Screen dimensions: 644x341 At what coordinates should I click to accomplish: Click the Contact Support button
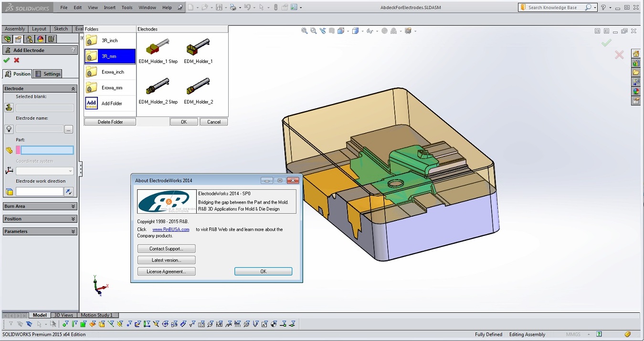click(x=167, y=249)
